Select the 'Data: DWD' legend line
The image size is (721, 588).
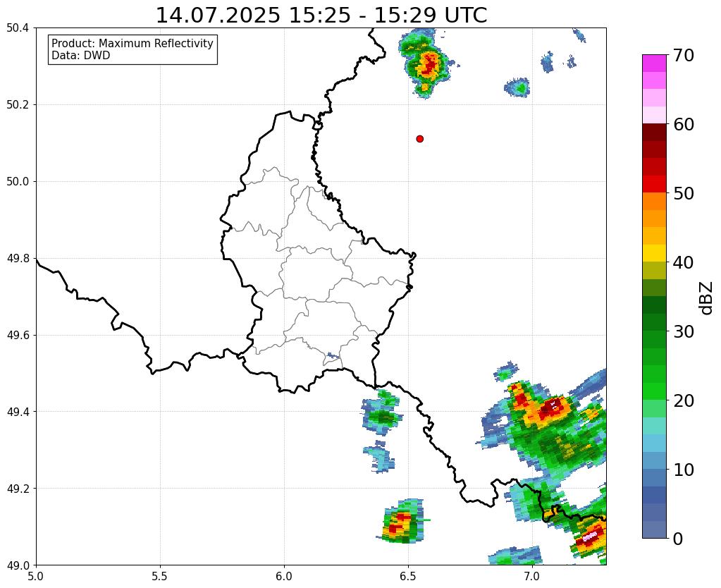pos(81,55)
